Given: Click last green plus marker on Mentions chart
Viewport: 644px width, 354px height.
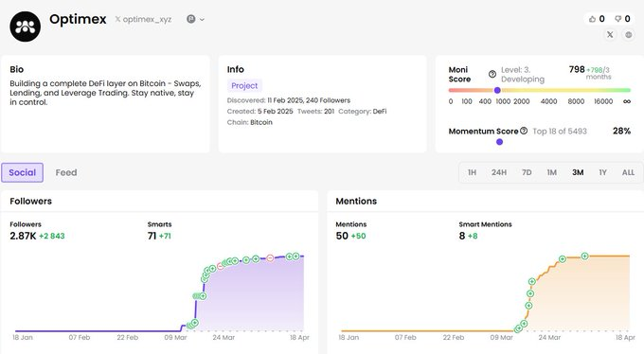Looking at the screenshot, I should pyautogui.click(x=584, y=257).
